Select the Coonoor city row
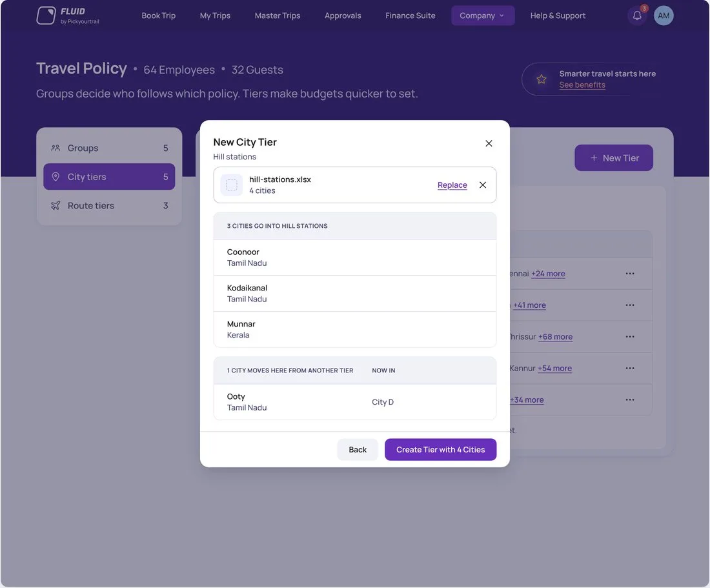Viewport: 710px width, 588px height. 354,258
